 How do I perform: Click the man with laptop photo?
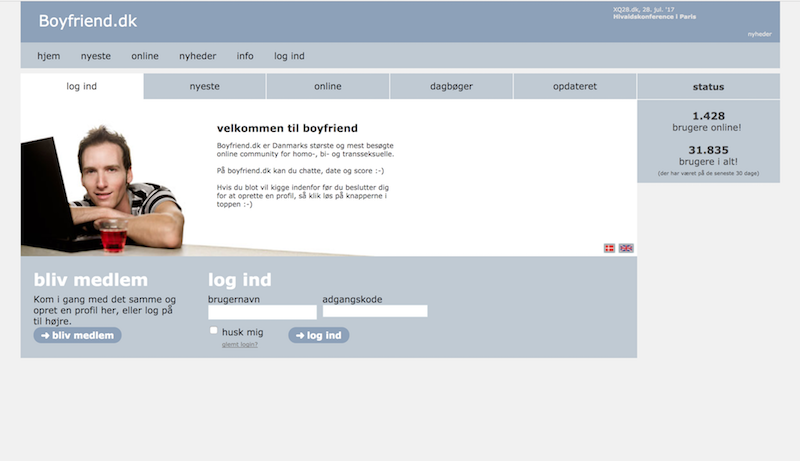(103, 189)
